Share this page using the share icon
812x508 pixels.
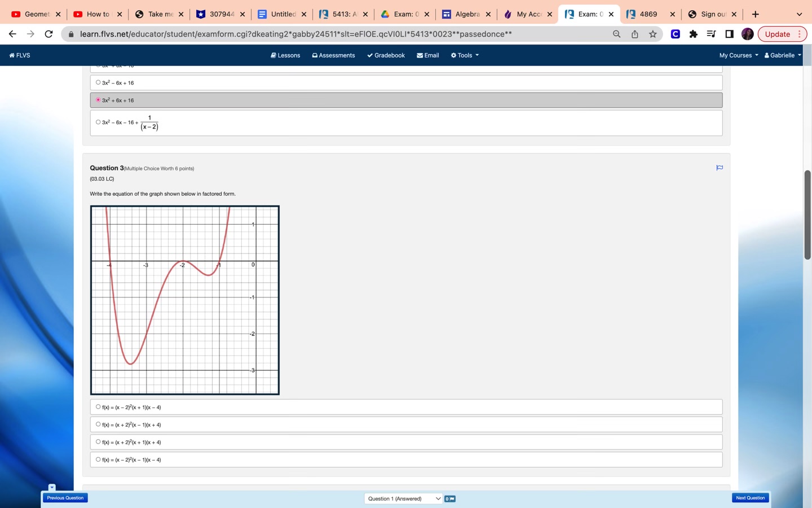pyautogui.click(x=634, y=34)
